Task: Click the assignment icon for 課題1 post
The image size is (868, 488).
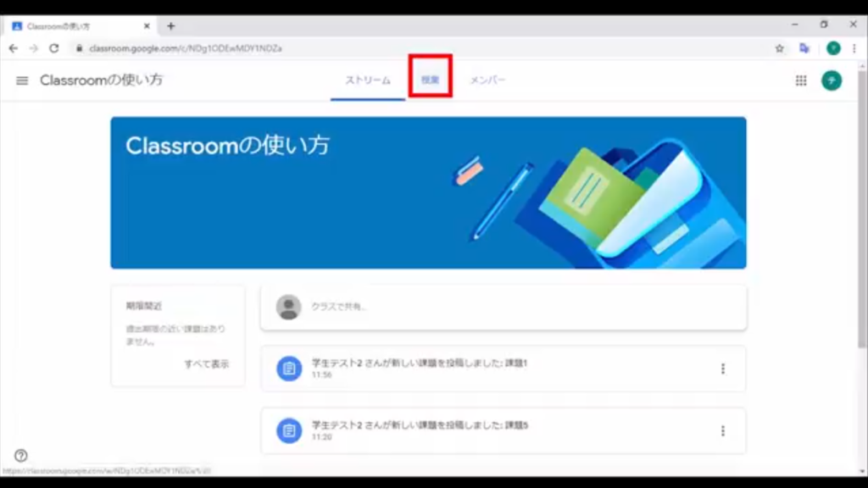Action: [x=289, y=369]
